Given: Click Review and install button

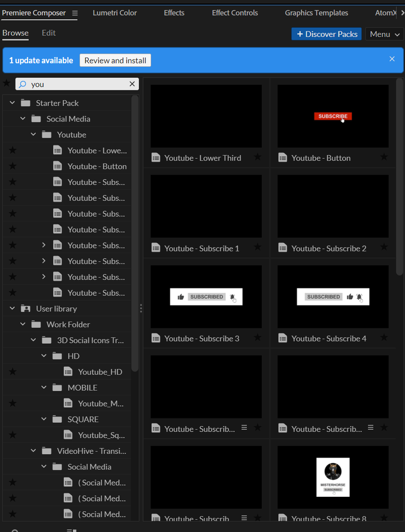Looking at the screenshot, I should tap(115, 60).
